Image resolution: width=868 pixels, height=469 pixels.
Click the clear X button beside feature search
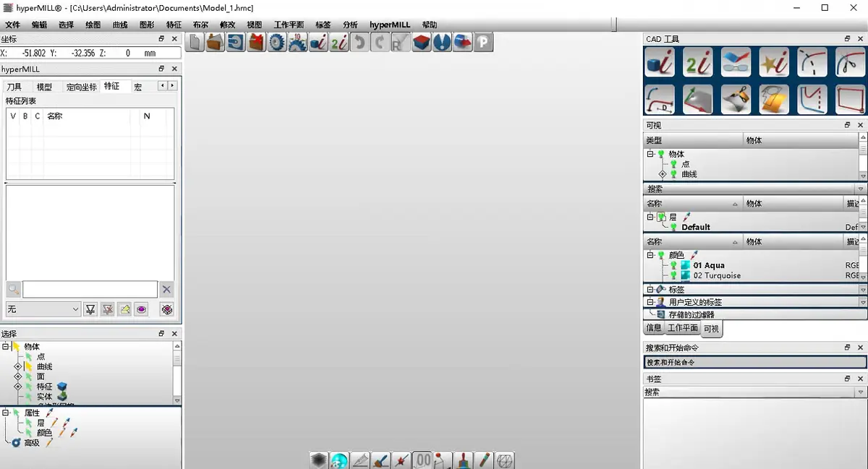coord(167,290)
